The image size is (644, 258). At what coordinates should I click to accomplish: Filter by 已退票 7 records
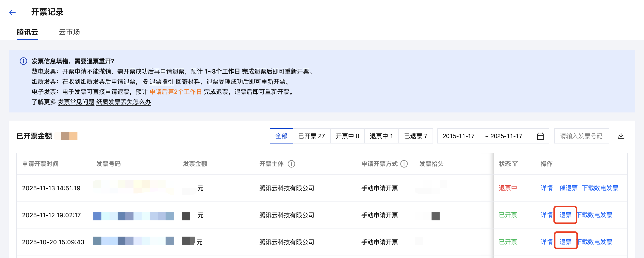click(x=416, y=136)
